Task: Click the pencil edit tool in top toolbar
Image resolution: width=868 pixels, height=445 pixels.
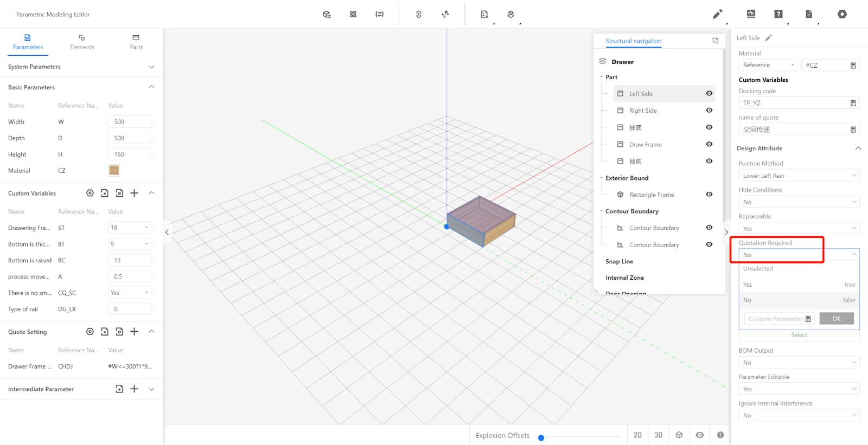Action: 717,14
